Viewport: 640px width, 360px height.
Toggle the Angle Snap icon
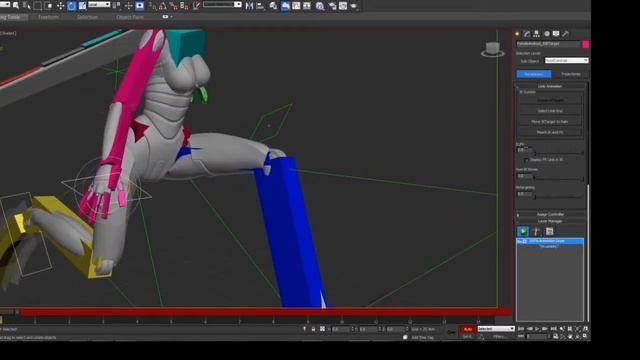pos(163,6)
